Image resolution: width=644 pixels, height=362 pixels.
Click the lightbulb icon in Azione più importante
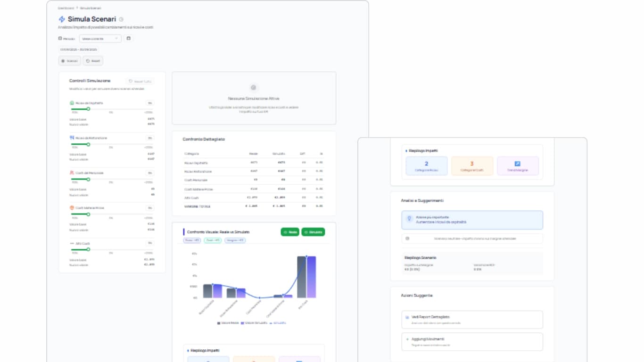[x=409, y=219]
